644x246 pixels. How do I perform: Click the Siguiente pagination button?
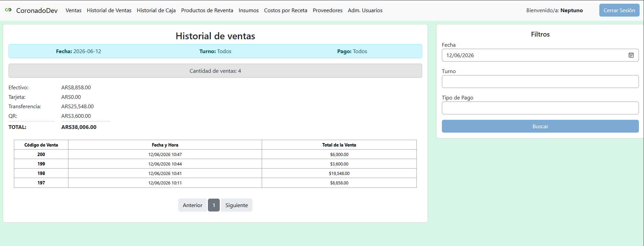click(236, 205)
